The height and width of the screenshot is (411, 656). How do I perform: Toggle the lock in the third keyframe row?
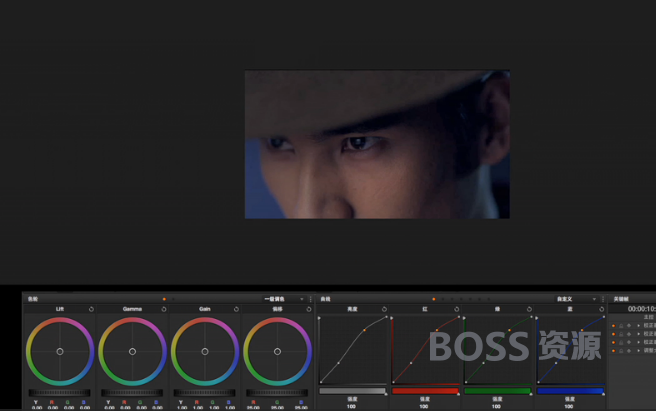pyautogui.click(x=621, y=342)
